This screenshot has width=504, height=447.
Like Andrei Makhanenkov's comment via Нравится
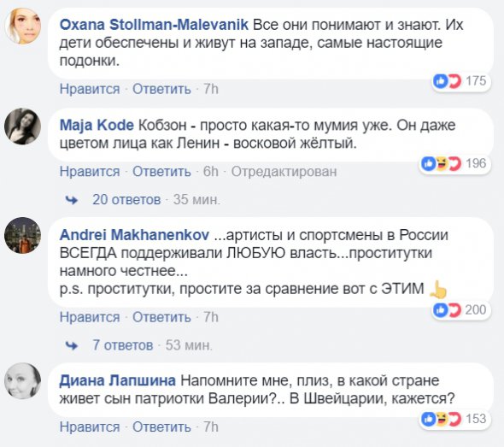pos(90,317)
